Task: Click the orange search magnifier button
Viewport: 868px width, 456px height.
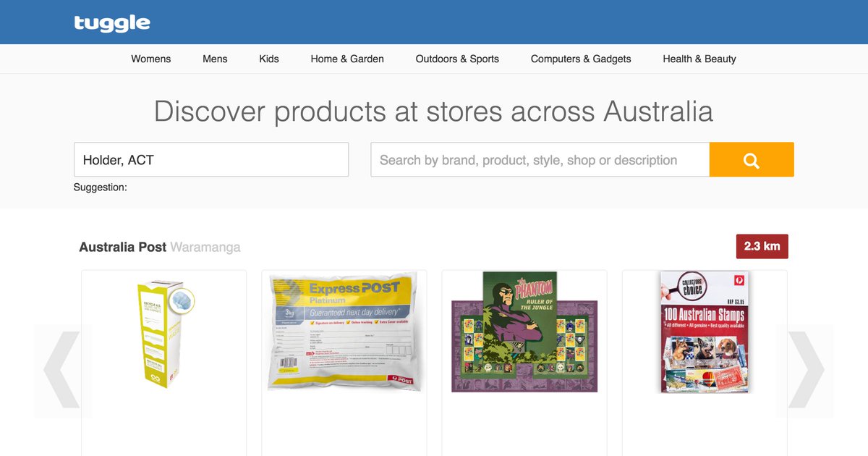Action: [x=752, y=159]
